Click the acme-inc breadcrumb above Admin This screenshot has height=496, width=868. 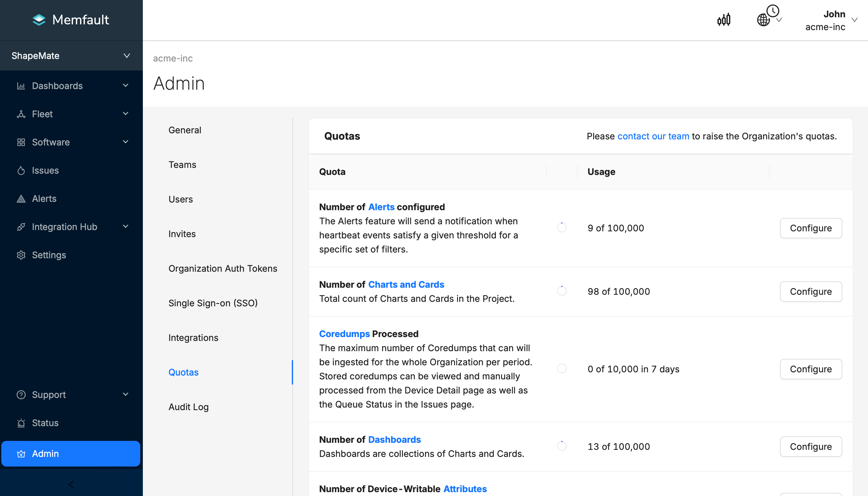[x=173, y=58]
